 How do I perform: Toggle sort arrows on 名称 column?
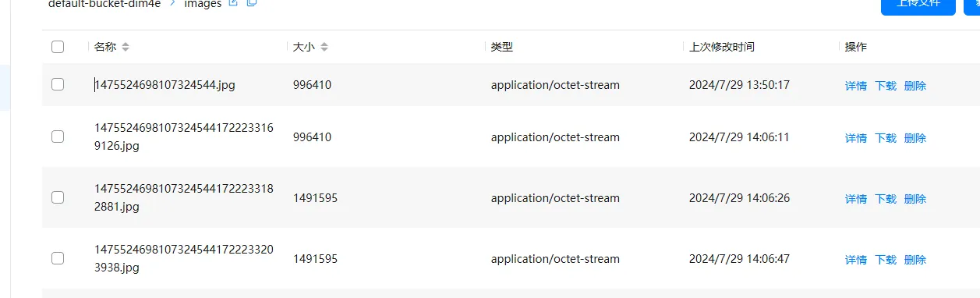pyautogui.click(x=126, y=47)
